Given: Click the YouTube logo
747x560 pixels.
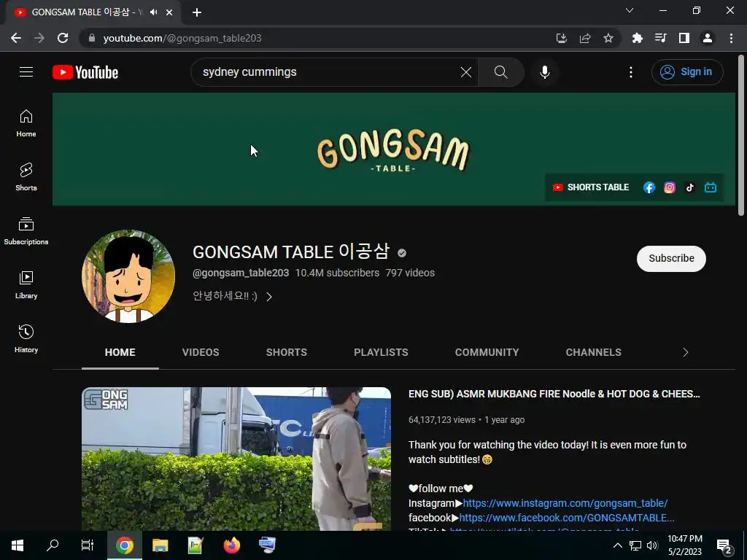Looking at the screenshot, I should click(85, 72).
